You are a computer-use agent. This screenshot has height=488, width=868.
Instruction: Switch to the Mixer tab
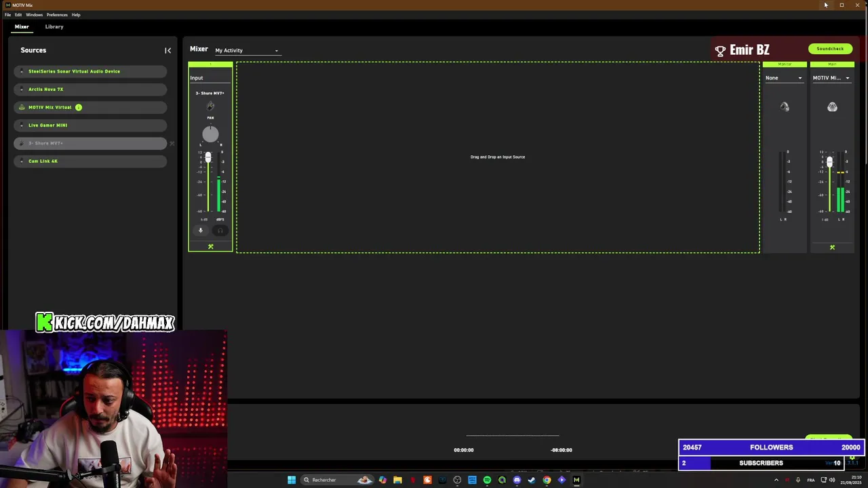coord(22,26)
